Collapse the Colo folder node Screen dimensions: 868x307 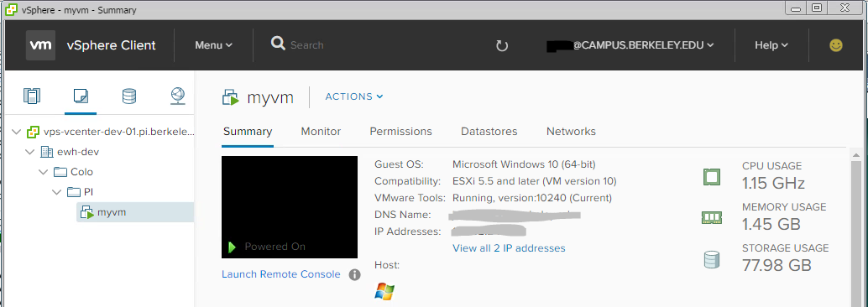[x=43, y=172]
